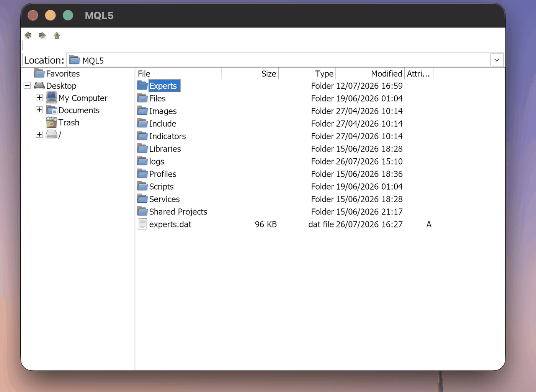Viewport: 536px width, 392px height.
Task: Select the Services folder name
Action: pyautogui.click(x=164, y=199)
